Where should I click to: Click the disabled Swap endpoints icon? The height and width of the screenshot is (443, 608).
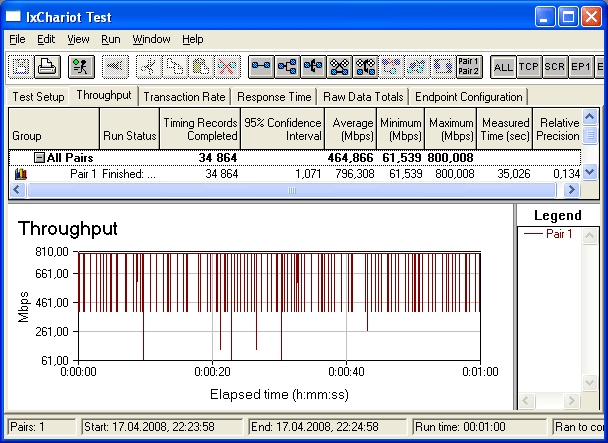coord(417,67)
